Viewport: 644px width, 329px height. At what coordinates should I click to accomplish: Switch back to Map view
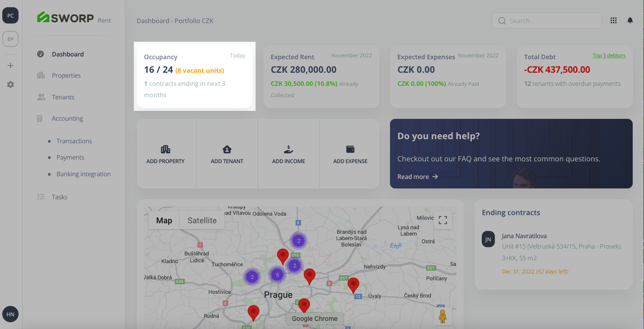point(164,220)
